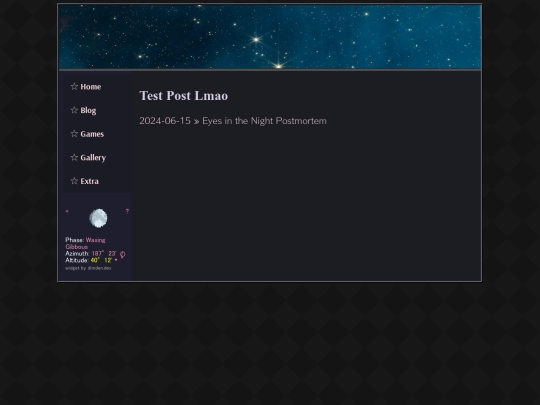540x405 pixels.
Task: Click the small asterisk on moon widget
Action: coord(67,211)
